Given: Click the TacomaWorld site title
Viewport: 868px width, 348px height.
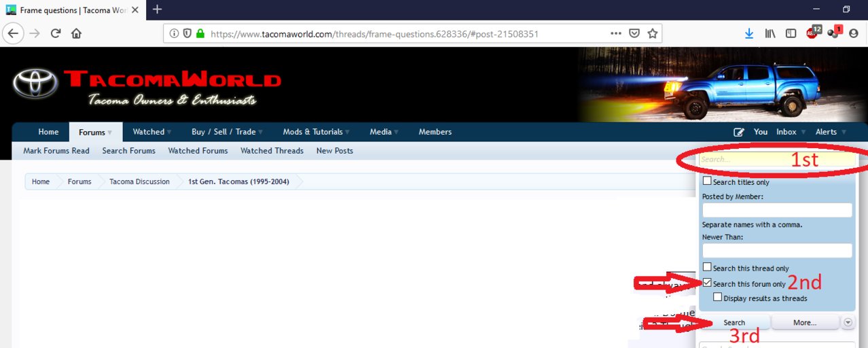Looking at the screenshot, I should click(x=173, y=80).
